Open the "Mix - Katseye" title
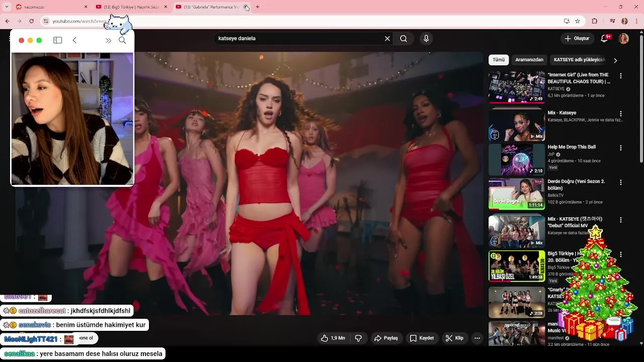Screen dimensions: 644x362 pyautogui.click(x=562, y=113)
